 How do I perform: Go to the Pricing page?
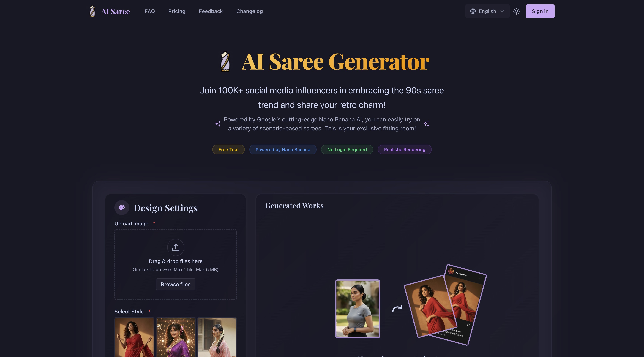click(x=177, y=11)
